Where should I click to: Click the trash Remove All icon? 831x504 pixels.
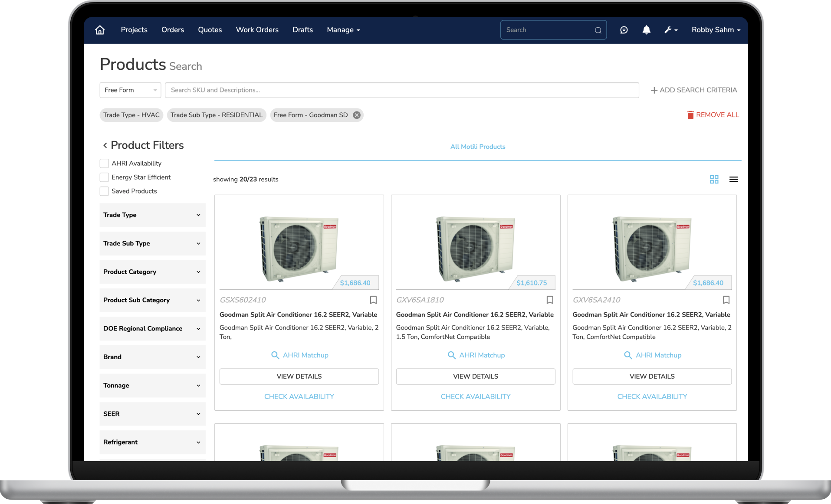(690, 115)
